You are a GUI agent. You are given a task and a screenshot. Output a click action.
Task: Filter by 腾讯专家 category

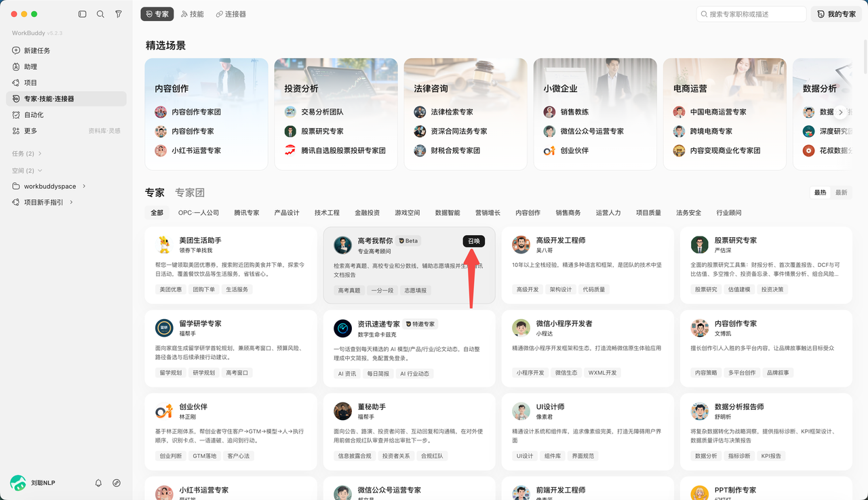click(x=247, y=213)
